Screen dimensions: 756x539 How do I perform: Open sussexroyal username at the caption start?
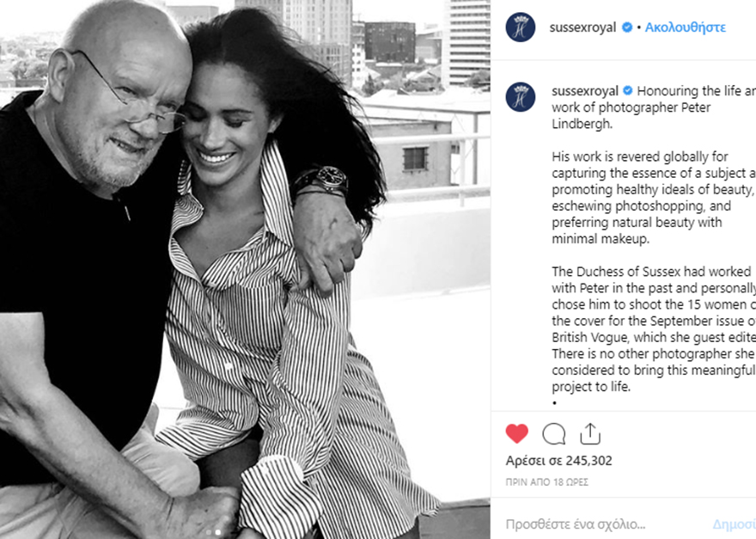coord(585,91)
